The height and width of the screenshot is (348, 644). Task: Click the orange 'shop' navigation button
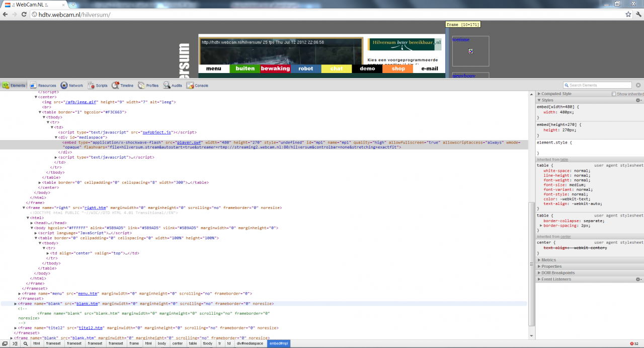coord(398,68)
